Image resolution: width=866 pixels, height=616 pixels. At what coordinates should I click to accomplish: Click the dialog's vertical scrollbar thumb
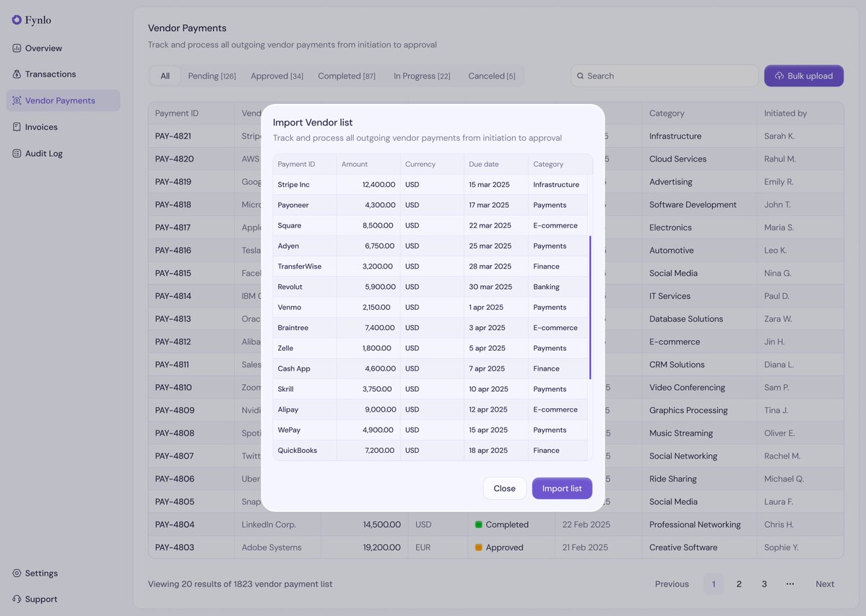(x=590, y=308)
